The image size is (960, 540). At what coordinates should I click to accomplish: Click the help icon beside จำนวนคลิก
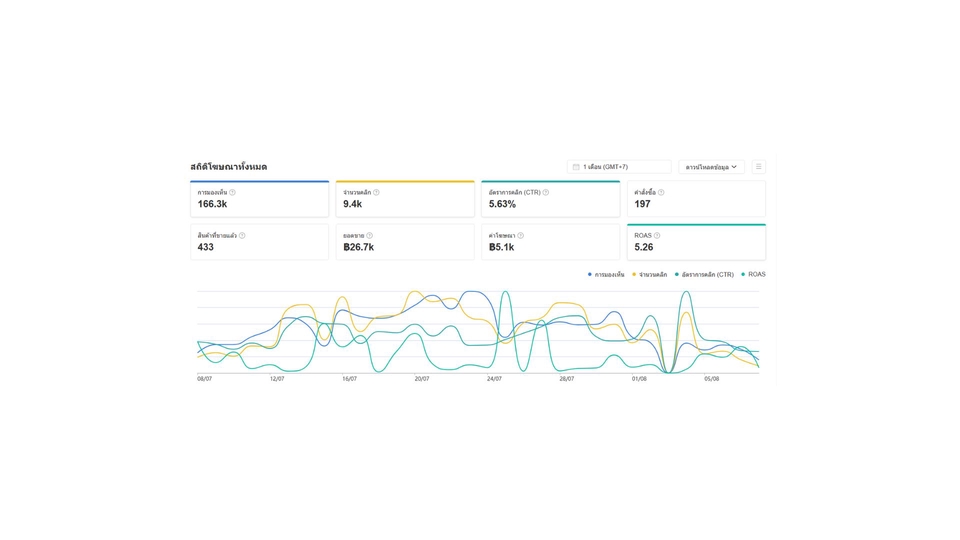point(376,192)
